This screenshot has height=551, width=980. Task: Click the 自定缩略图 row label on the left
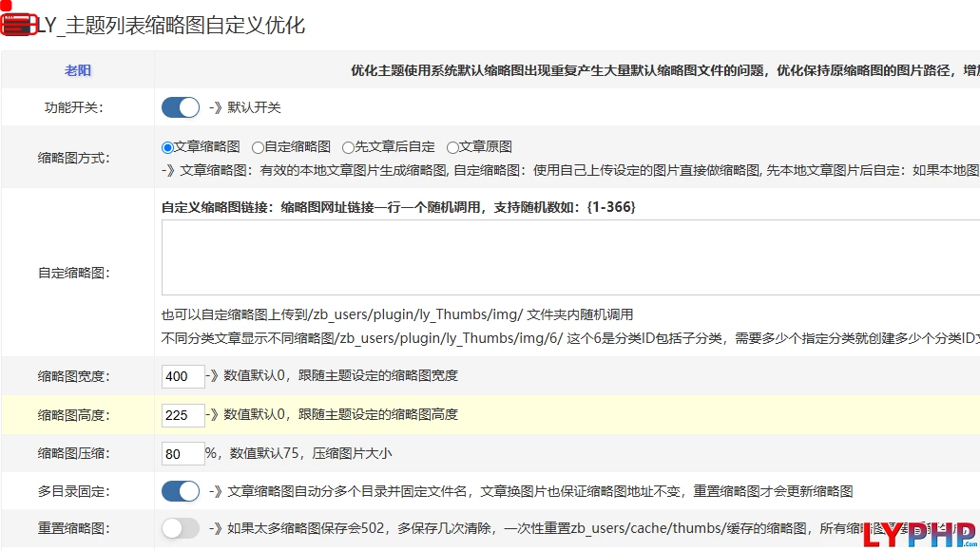73,273
